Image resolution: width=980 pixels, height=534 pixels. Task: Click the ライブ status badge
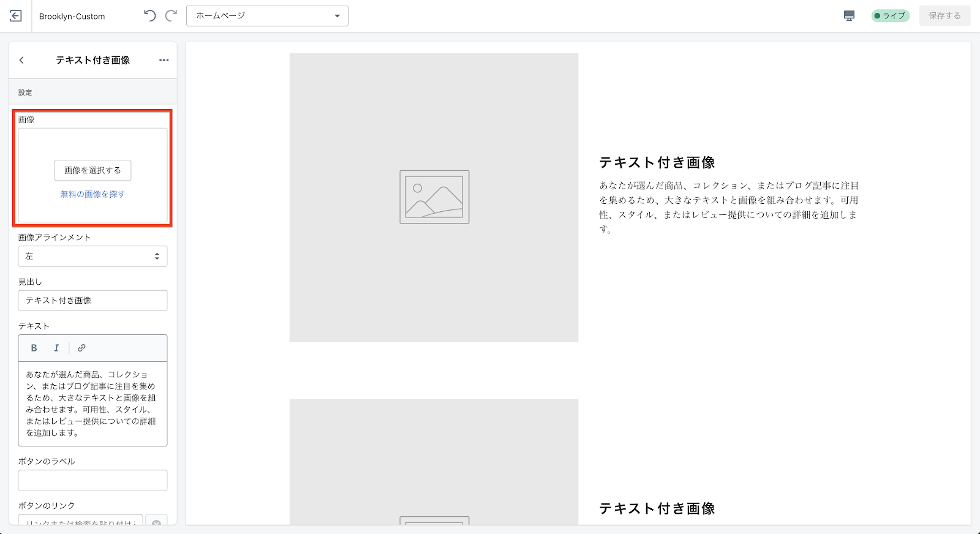pyautogui.click(x=890, y=16)
